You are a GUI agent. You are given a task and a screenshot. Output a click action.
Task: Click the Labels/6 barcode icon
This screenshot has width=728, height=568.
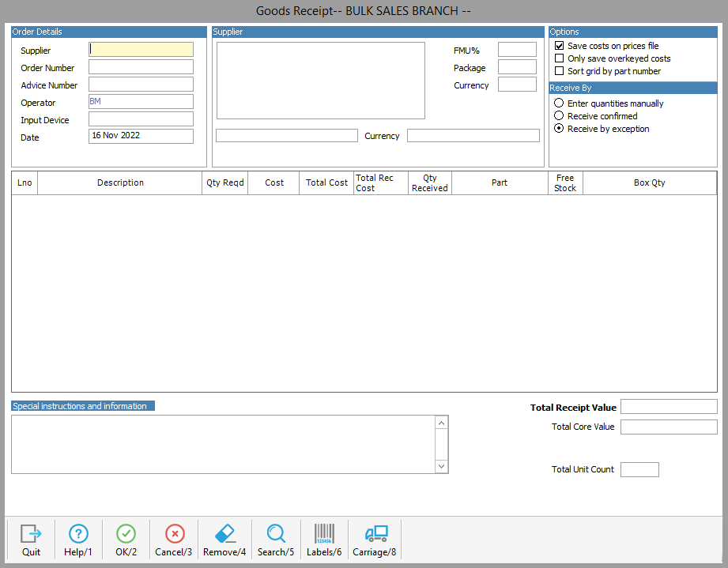click(x=324, y=534)
